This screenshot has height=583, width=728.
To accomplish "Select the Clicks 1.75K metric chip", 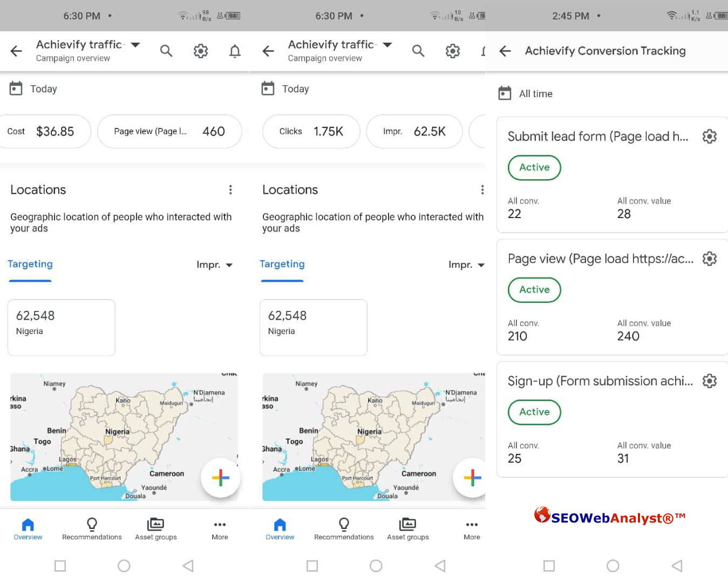I will pos(311,131).
